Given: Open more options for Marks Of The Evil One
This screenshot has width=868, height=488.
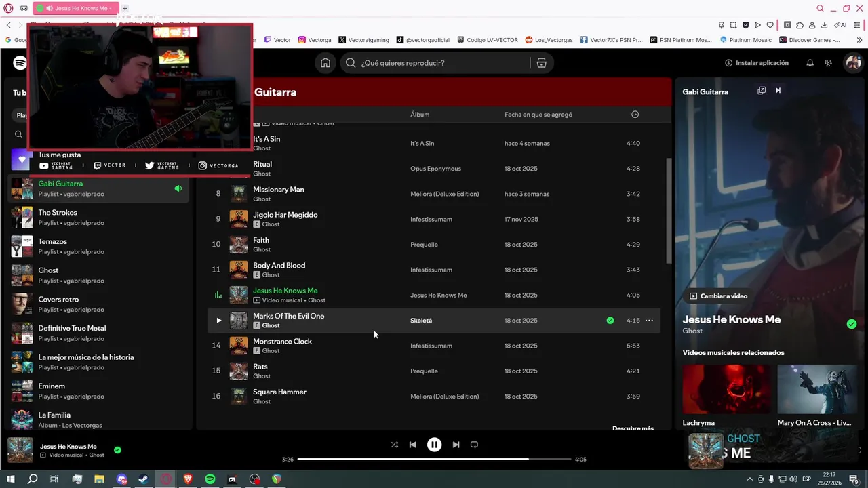Looking at the screenshot, I should 649,321.
